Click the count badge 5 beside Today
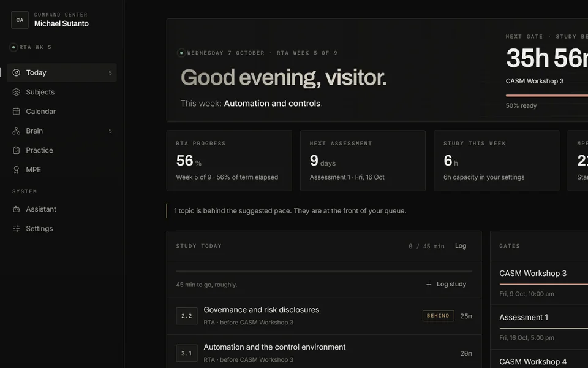The width and height of the screenshot is (588, 368). click(x=110, y=73)
